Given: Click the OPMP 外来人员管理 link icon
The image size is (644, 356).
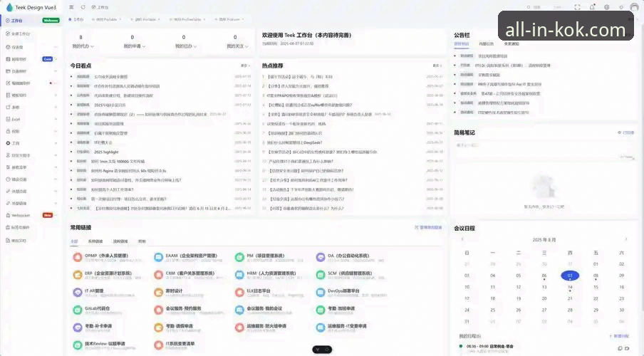Looking at the screenshot, I should 78,258.
